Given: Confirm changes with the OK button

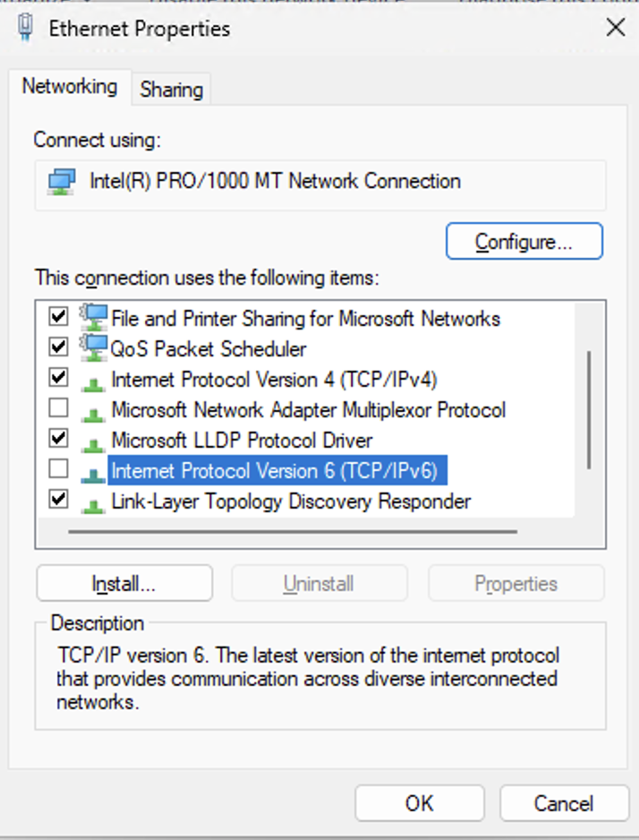Looking at the screenshot, I should point(419,803).
